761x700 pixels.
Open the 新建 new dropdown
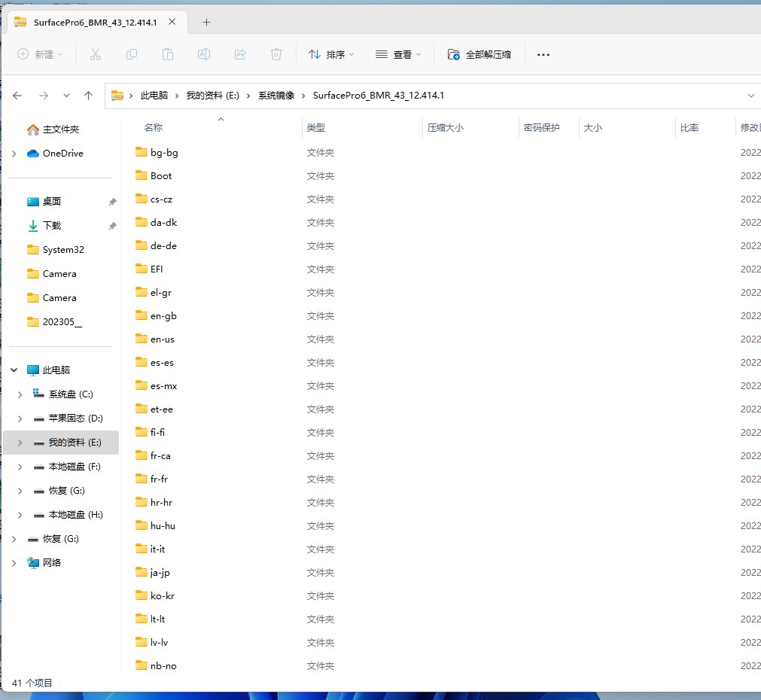[41, 54]
